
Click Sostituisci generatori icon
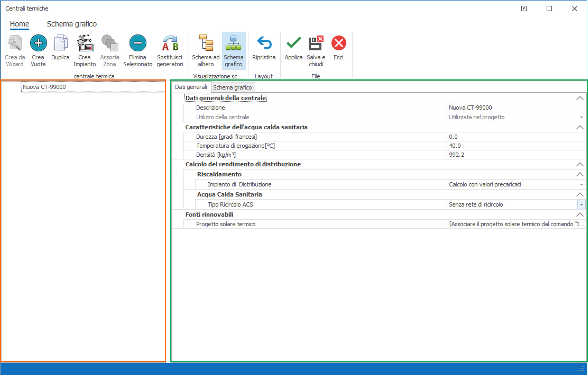point(170,43)
